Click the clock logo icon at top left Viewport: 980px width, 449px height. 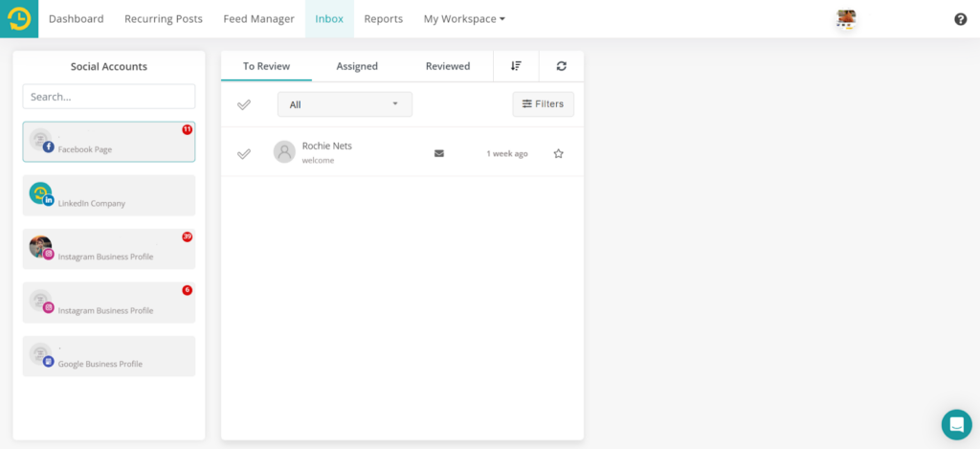tap(19, 19)
